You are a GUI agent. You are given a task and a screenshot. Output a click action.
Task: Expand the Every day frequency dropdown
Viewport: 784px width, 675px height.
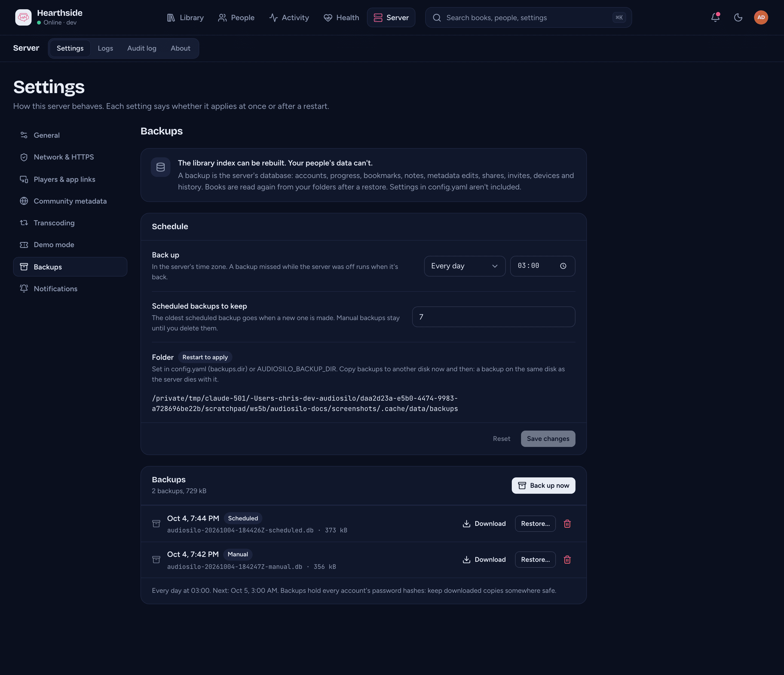(x=464, y=266)
